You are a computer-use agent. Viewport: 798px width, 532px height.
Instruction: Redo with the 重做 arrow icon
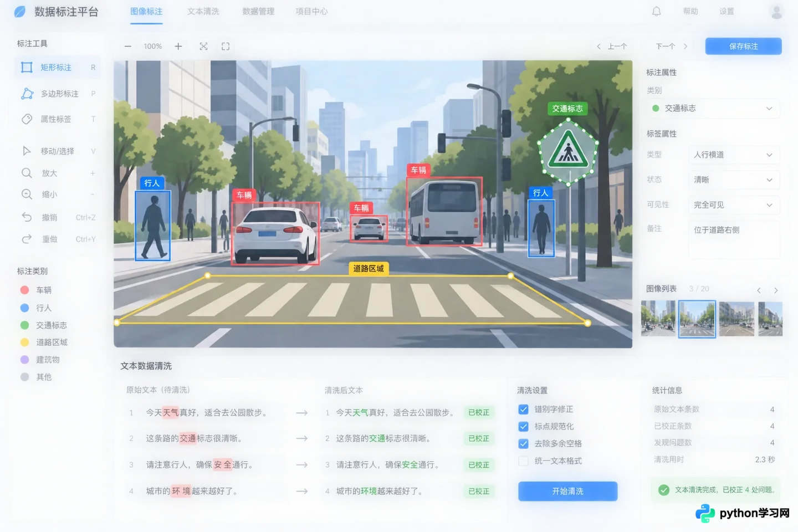tap(27, 239)
